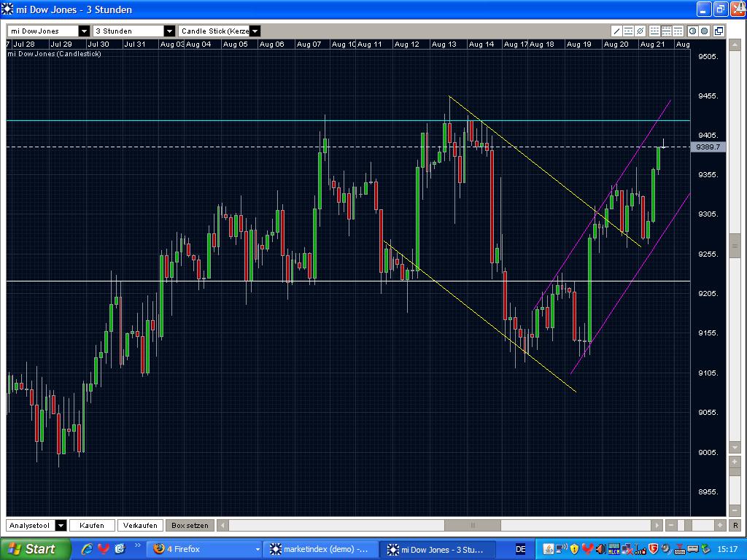Select the third line style icon
747x560 pixels.
678,31
